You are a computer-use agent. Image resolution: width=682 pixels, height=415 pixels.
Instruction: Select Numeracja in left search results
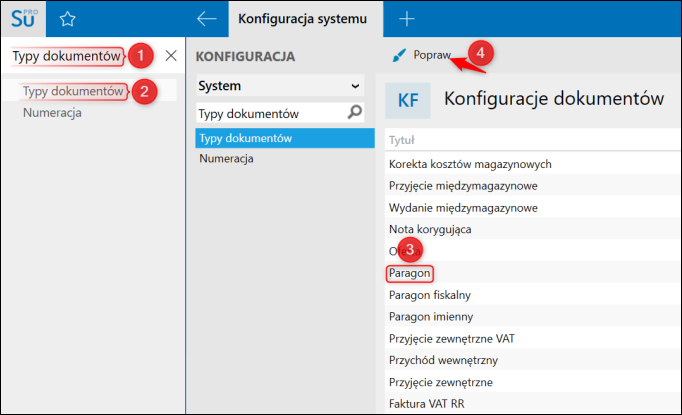point(52,112)
